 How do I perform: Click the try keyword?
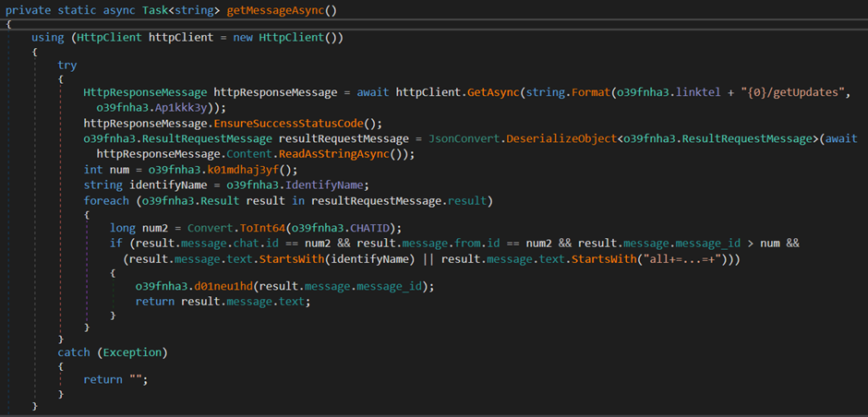pyautogui.click(x=67, y=65)
